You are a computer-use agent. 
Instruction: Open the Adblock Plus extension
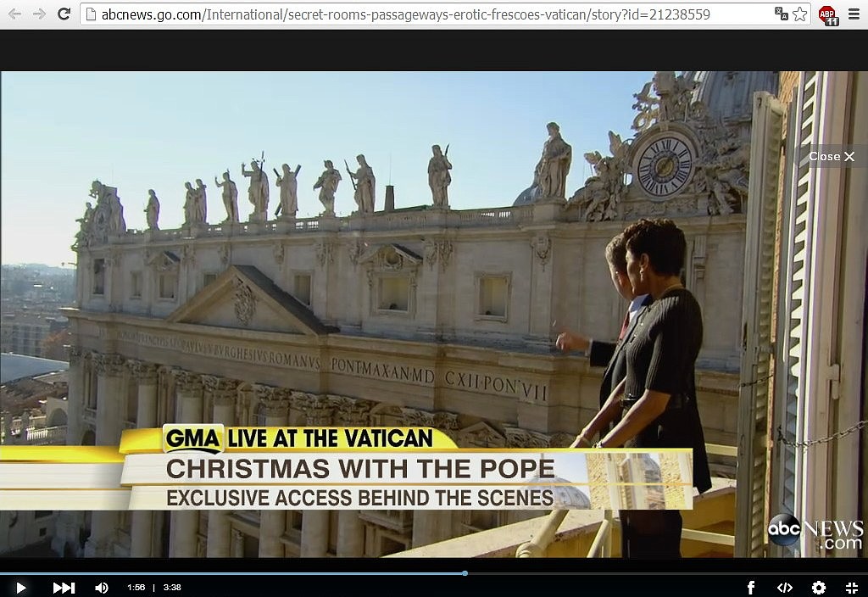click(x=828, y=15)
